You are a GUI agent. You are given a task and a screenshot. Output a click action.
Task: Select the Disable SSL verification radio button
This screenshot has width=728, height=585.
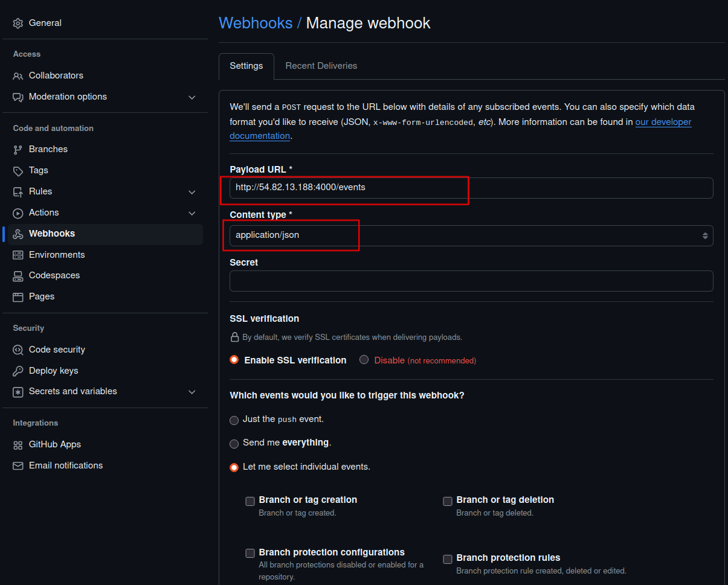(364, 360)
